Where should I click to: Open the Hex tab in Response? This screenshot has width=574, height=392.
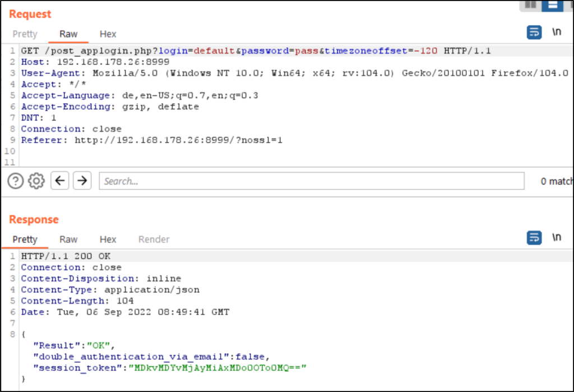tap(108, 239)
